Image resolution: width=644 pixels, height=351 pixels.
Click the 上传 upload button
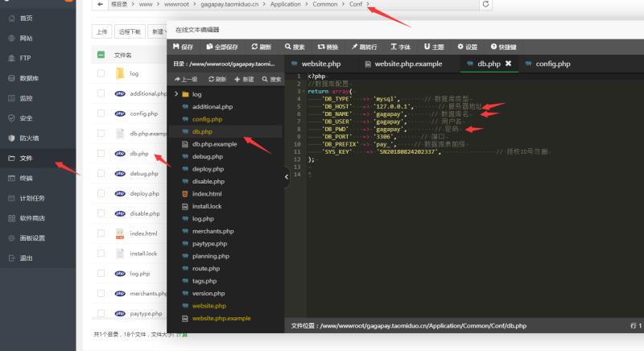(x=102, y=31)
